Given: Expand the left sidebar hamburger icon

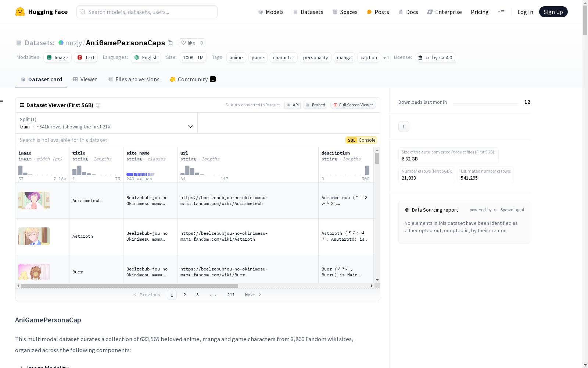Looking at the screenshot, I should 2,102.
